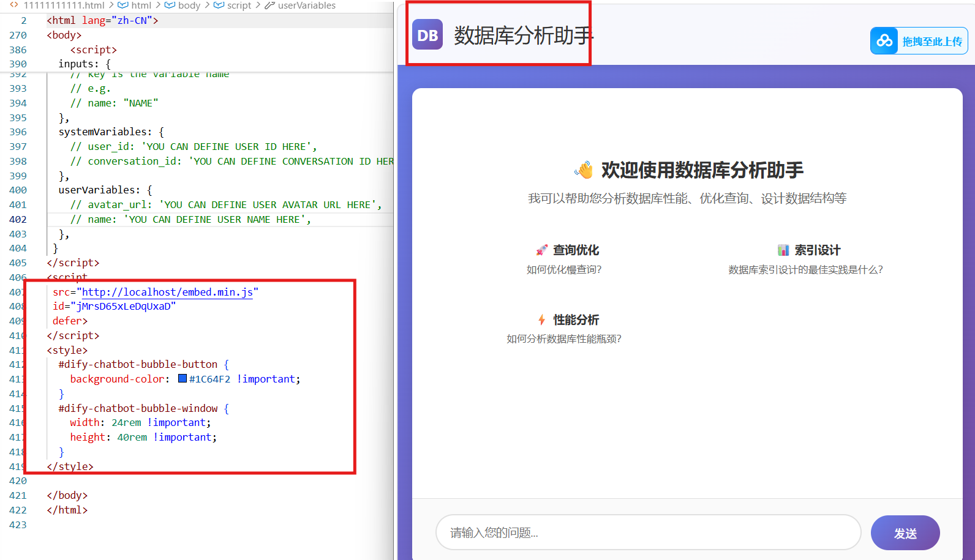Click the 我可以帮助您分析数据库性能 subtitle text
The height and width of the screenshot is (560, 975).
click(x=687, y=198)
